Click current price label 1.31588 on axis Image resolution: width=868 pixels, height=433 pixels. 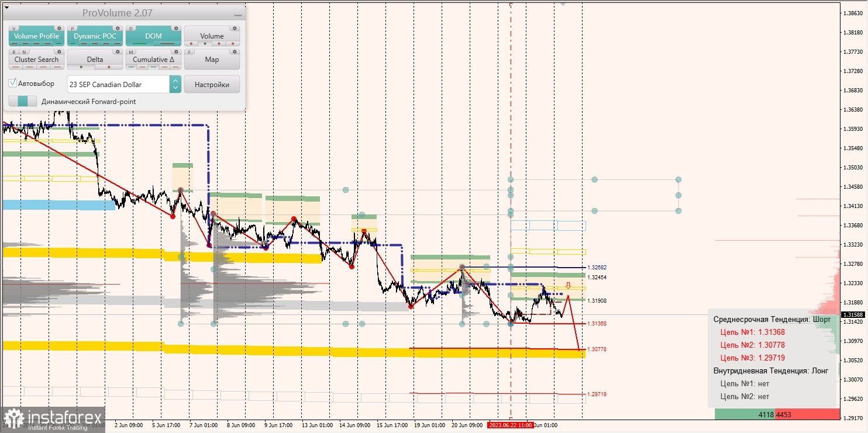click(x=853, y=315)
